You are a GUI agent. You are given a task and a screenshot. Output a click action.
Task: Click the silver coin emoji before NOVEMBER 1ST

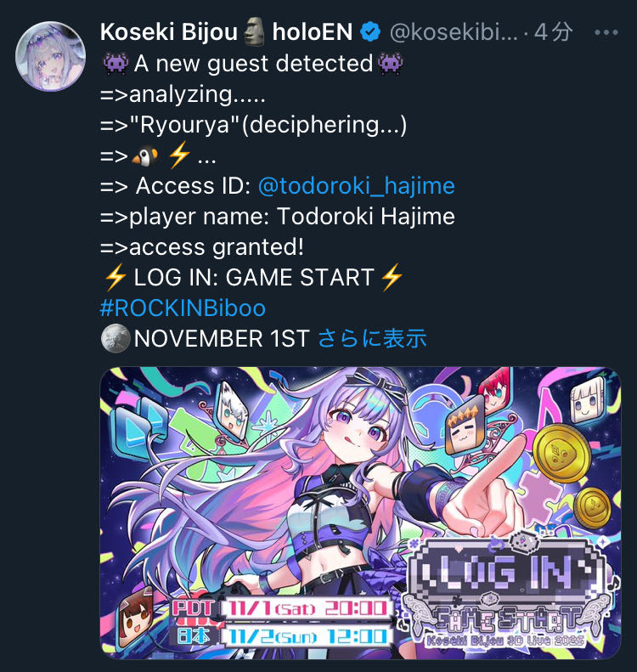pos(116,339)
